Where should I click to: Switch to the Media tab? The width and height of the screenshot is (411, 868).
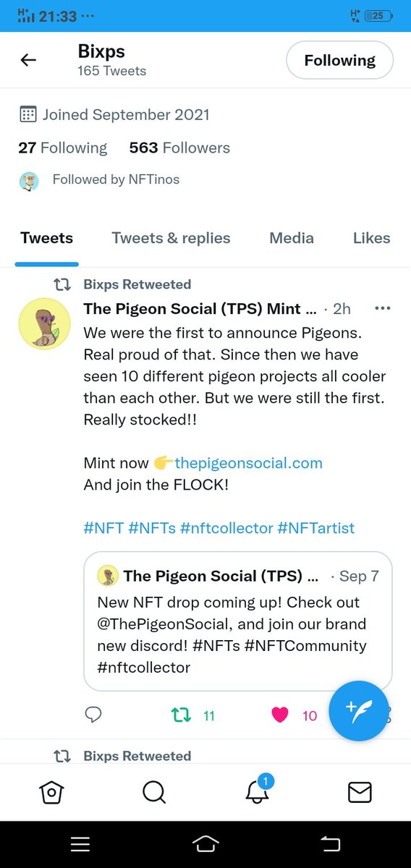292,238
